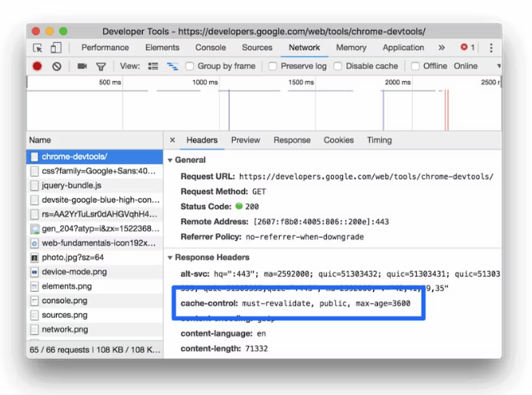Select the Headers tab
This screenshot has height=395, width=532.
point(202,140)
